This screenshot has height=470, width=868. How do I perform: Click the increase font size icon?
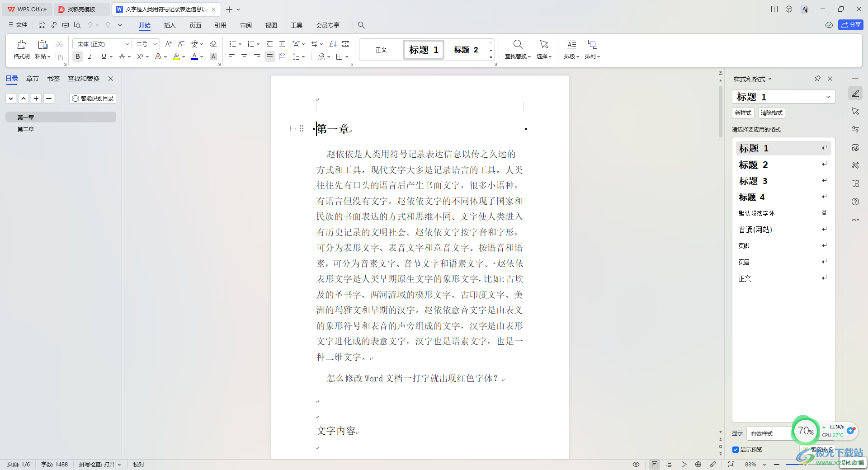(168, 44)
